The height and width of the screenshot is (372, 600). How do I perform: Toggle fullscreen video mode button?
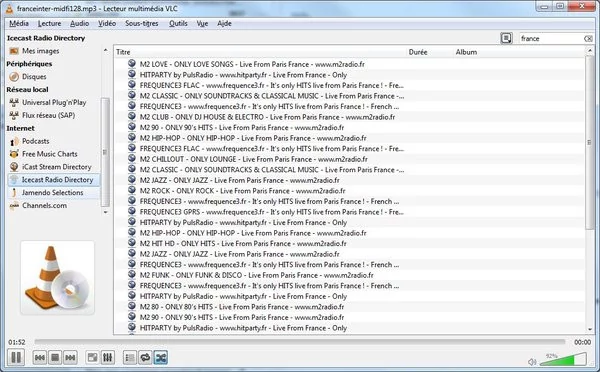click(93, 357)
